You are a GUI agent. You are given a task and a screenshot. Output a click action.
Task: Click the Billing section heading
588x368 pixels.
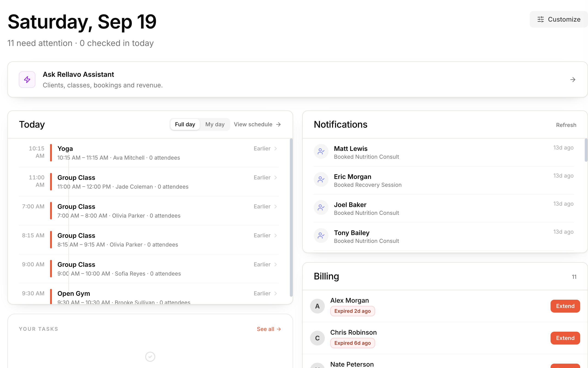(326, 276)
